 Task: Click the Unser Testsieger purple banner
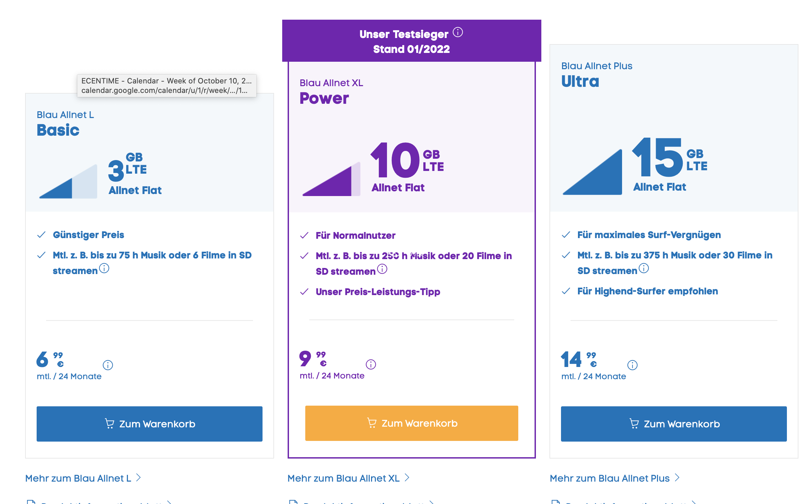pos(411,41)
